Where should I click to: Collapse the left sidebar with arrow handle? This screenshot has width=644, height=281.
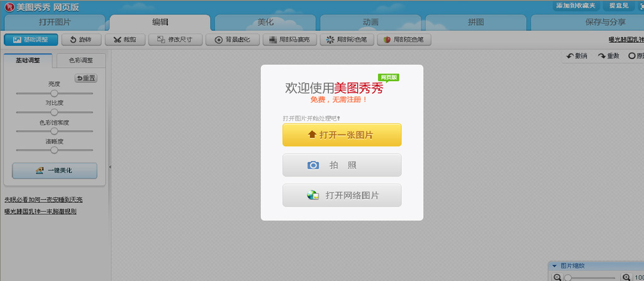[x=109, y=167]
